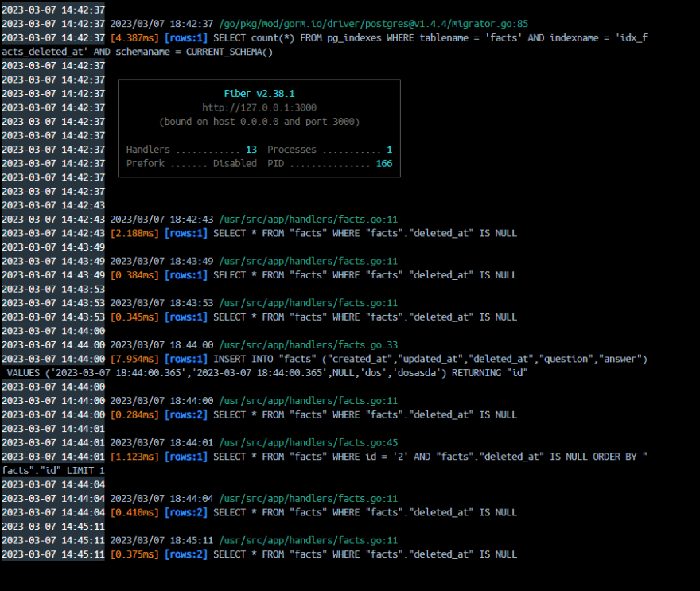Click the Handlers count 13
The width and height of the screenshot is (700, 591).
pyautogui.click(x=251, y=150)
